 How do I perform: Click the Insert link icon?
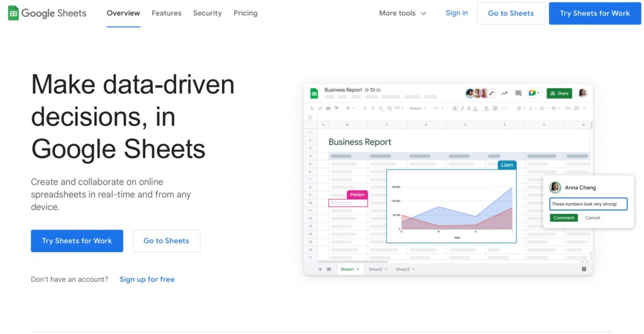tap(568, 108)
